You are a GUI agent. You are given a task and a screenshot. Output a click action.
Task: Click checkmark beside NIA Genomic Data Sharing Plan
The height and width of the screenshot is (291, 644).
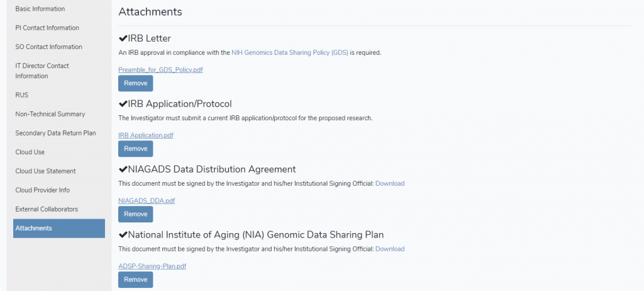pos(123,235)
